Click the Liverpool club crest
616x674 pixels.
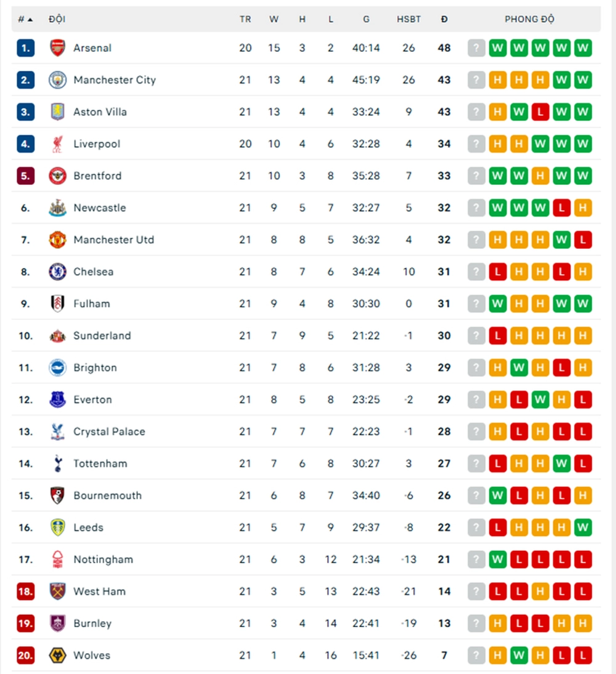click(x=56, y=144)
